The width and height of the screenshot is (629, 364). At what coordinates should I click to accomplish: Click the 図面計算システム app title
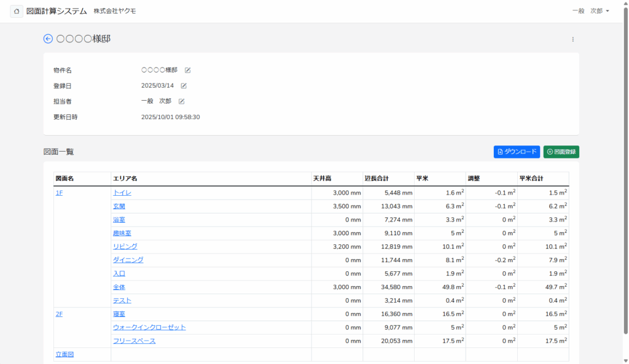coord(56,11)
